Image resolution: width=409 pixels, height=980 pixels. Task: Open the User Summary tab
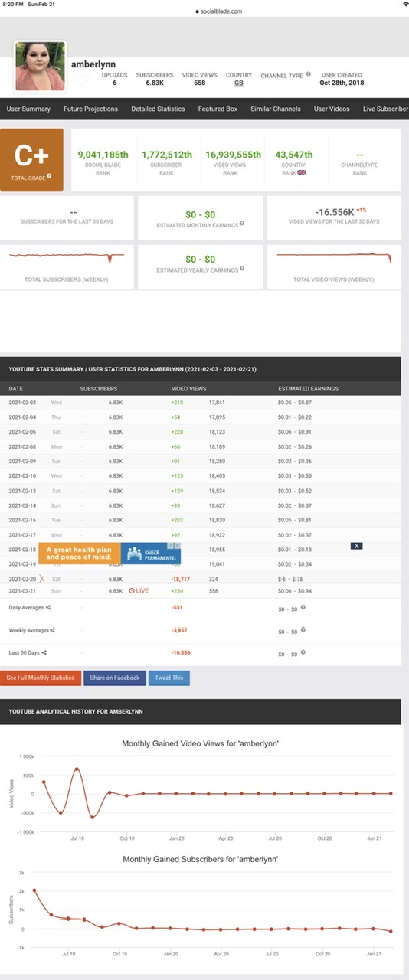click(28, 109)
